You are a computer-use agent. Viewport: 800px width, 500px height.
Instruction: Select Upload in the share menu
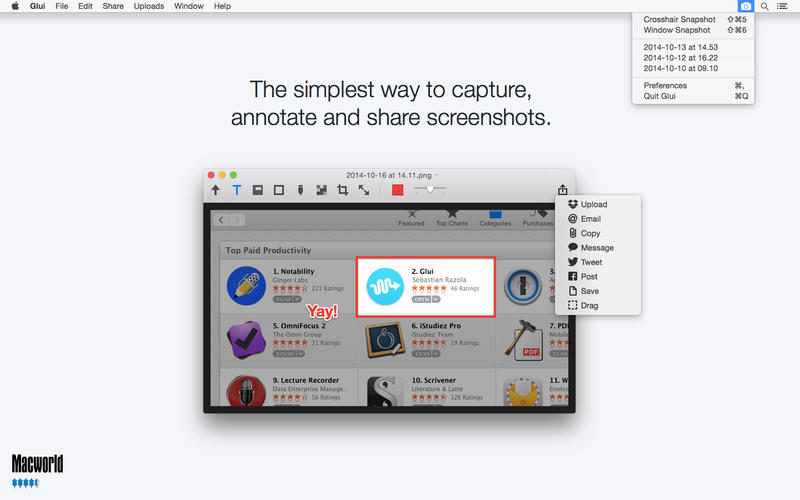pyautogui.click(x=594, y=205)
